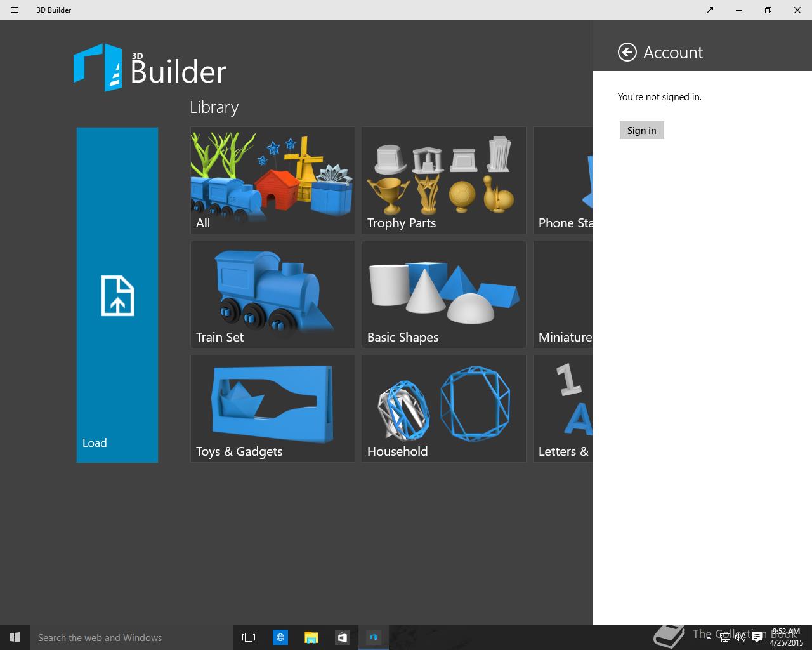
Task: Minimize the 3D Builder window
Action: click(x=739, y=10)
